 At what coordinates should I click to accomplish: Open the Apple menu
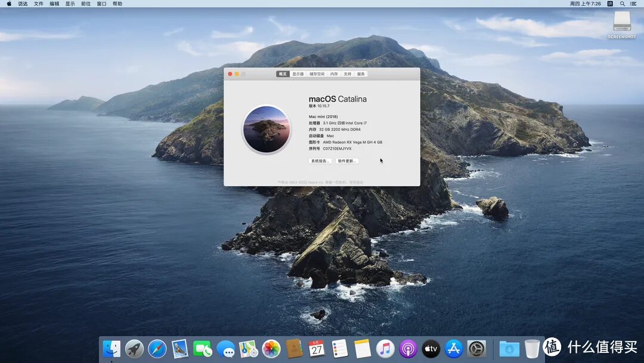click(x=9, y=4)
